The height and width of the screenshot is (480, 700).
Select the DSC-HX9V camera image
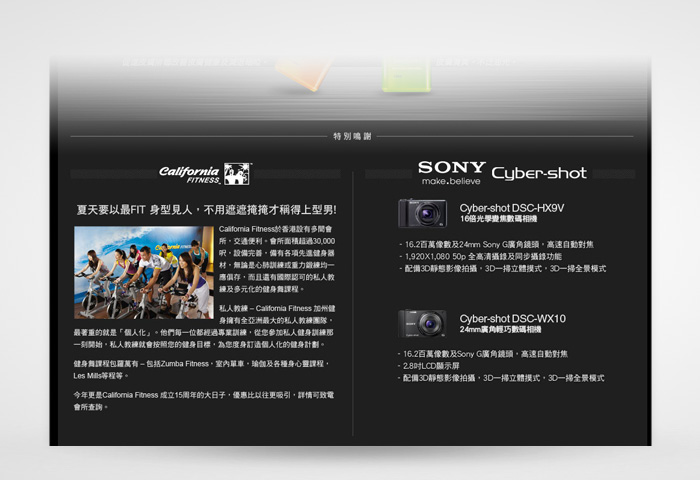click(422, 213)
